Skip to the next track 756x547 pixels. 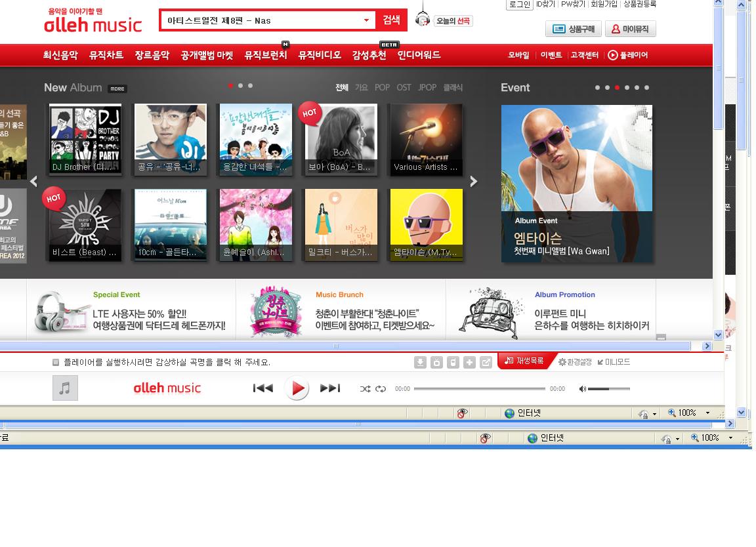(330, 388)
